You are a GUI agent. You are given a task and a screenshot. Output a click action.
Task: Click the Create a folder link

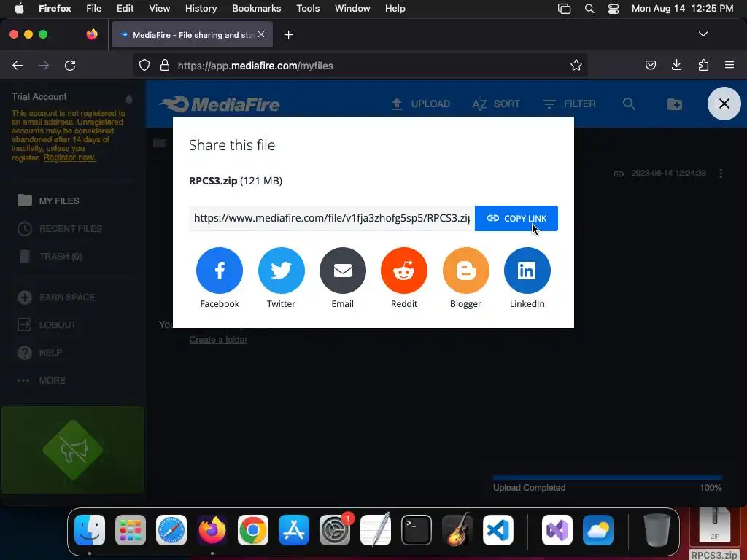(218, 340)
